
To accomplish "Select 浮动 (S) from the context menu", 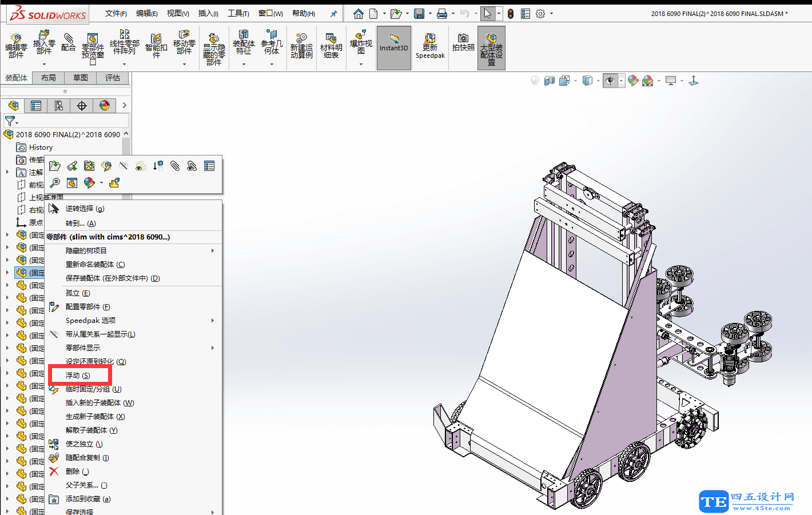I will (78, 376).
